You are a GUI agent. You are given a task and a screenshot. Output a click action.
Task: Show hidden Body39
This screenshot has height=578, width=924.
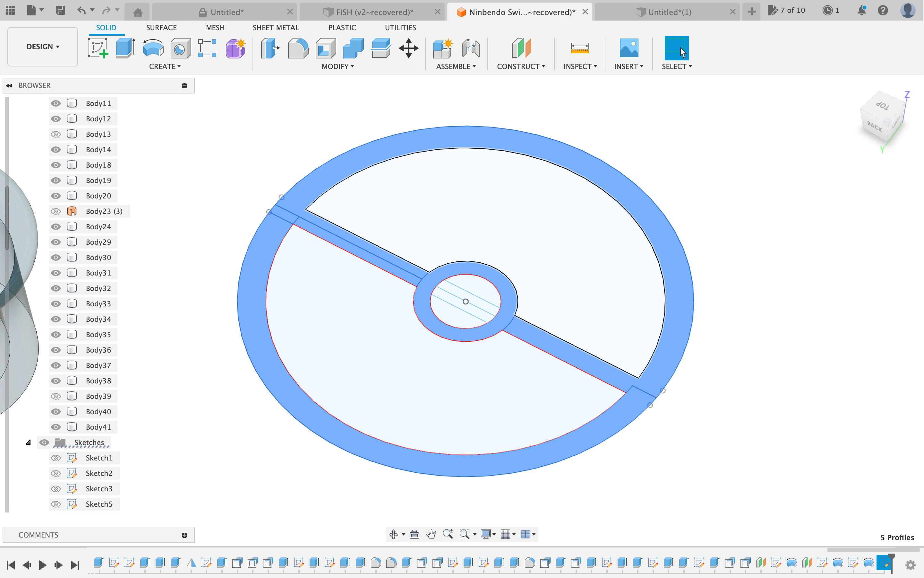coord(56,397)
